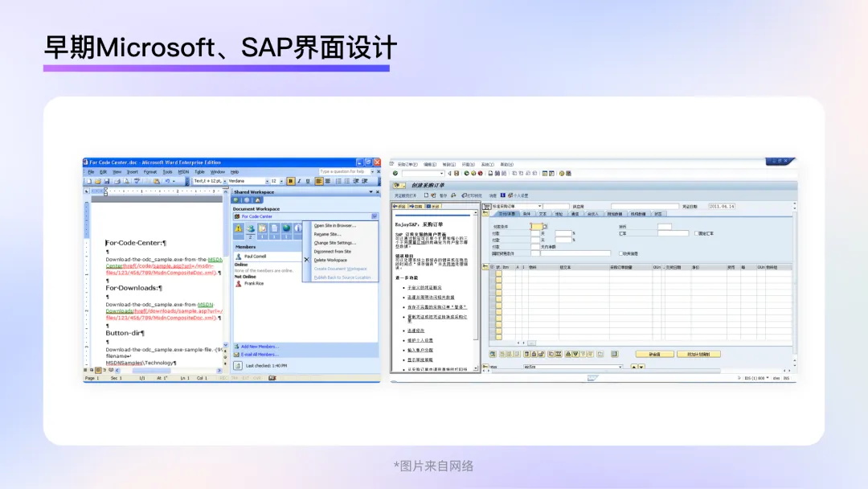
Task: Click the green Enter checkmark in SAP toolbar
Action: pyautogui.click(x=395, y=173)
